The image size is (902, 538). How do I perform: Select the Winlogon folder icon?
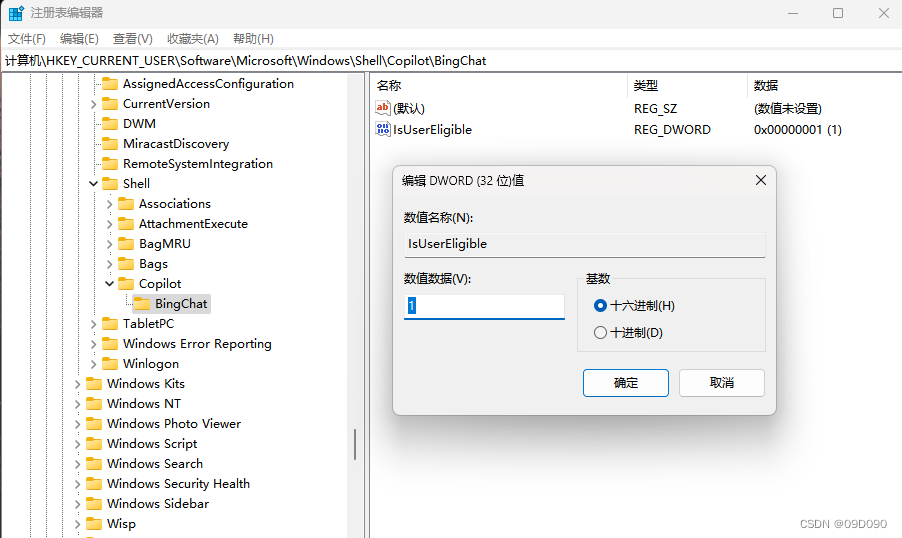click(110, 364)
